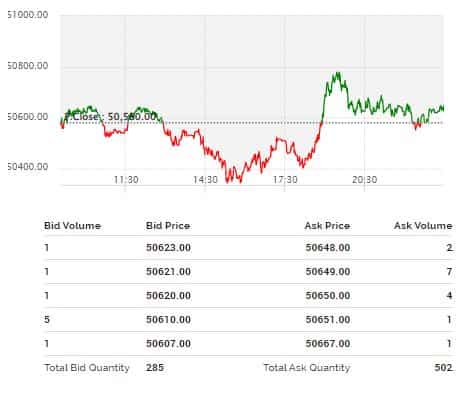Select ask price 50667.00
Viewport: 463px width, 398px height.
pos(328,344)
